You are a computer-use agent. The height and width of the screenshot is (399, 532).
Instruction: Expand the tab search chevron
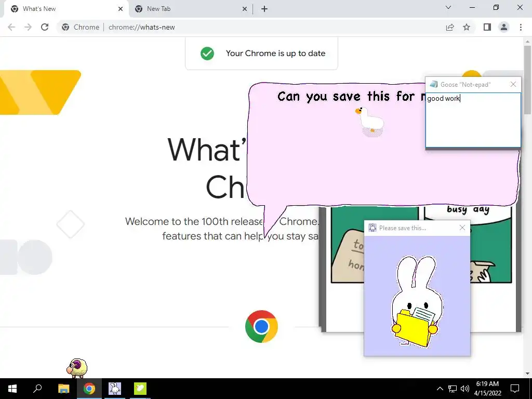448,7
